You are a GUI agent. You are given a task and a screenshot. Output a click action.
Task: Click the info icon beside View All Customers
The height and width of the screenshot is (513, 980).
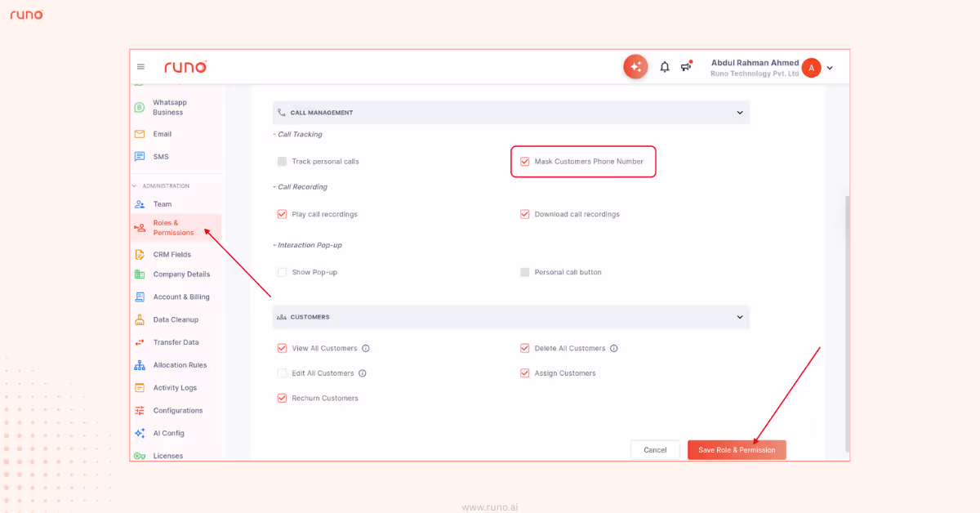366,348
